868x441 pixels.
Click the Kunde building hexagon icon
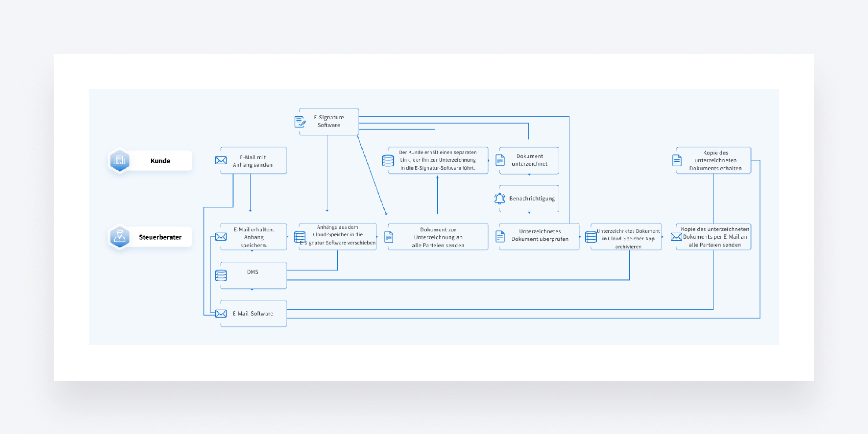[x=120, y=161]
